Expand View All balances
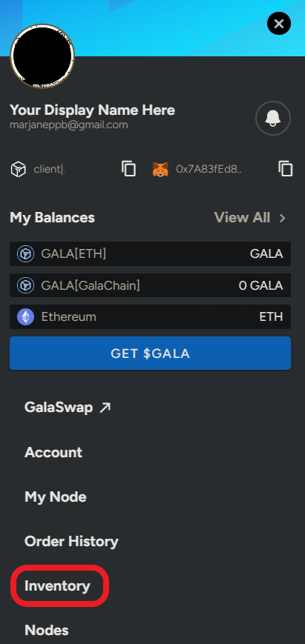Image resolution: width=305 pixels, height=644 pixels. point(242,218)
